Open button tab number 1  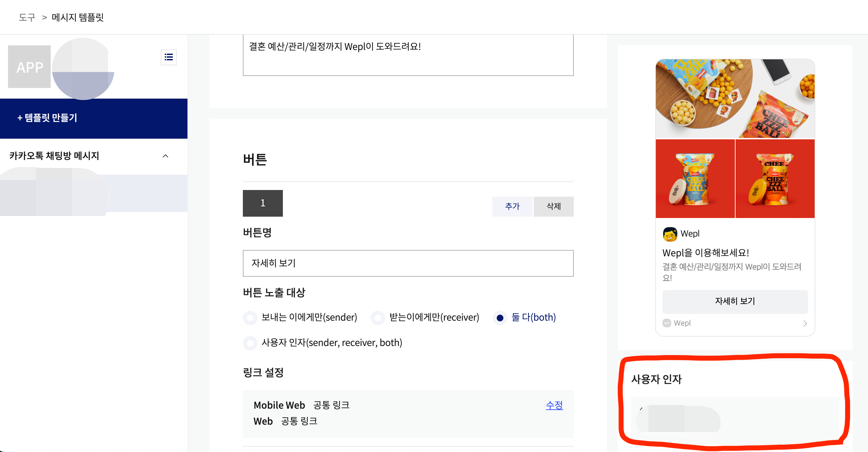click(x=263, y=203)
